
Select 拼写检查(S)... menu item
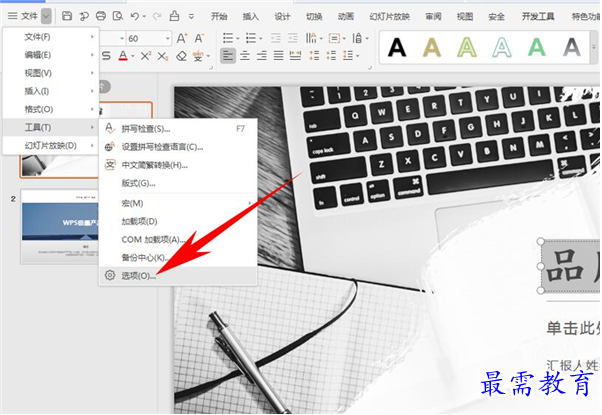178,129
